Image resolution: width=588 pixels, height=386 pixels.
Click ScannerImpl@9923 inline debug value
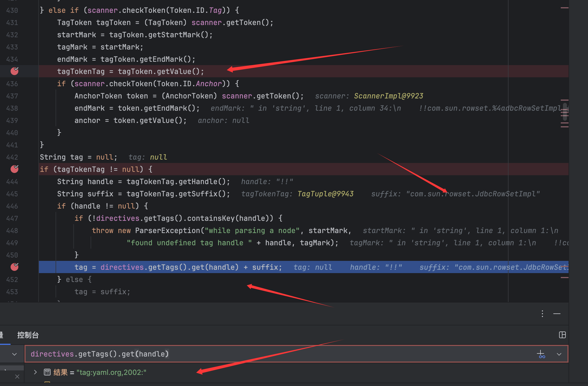pyautogui.click(x=388, y=96)
